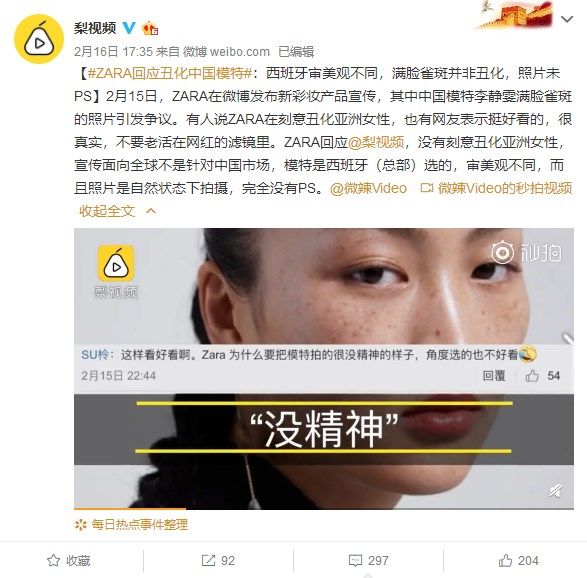Collapse full text with 收起全文
The image size is (587, 578).
tap(107, 211)
